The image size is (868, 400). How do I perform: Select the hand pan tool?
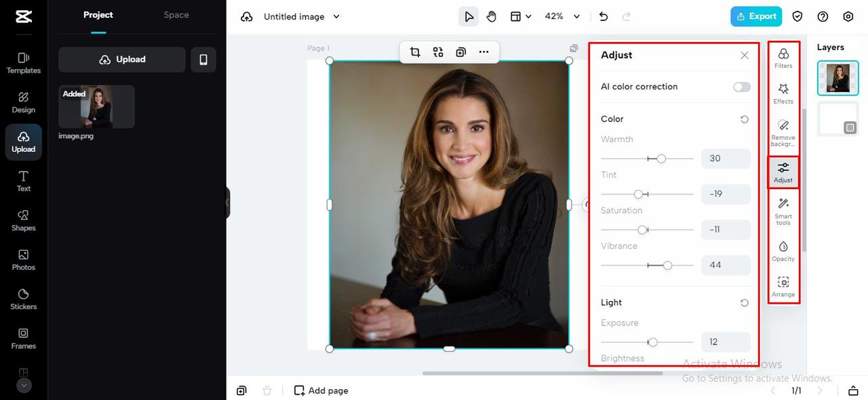coord(492,16)
